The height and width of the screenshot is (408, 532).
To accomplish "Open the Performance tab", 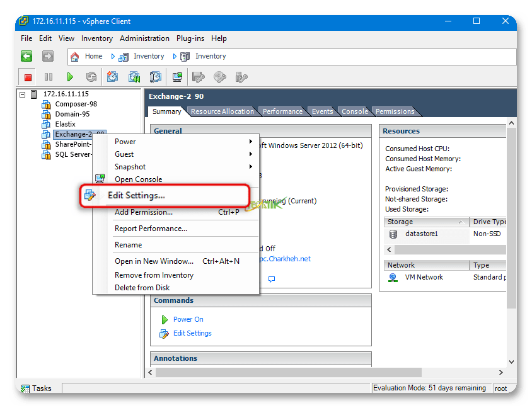I will [x=282, y=111].
